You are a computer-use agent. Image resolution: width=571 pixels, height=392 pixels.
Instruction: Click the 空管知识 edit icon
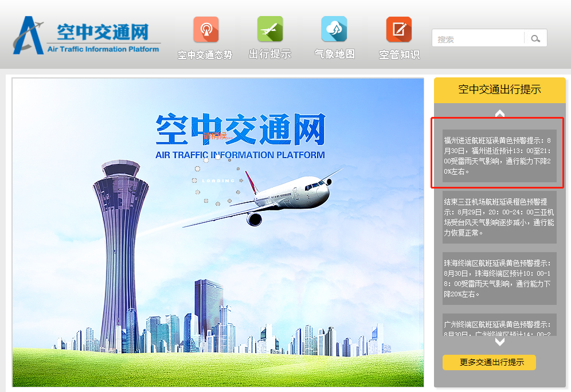point(399,29)
